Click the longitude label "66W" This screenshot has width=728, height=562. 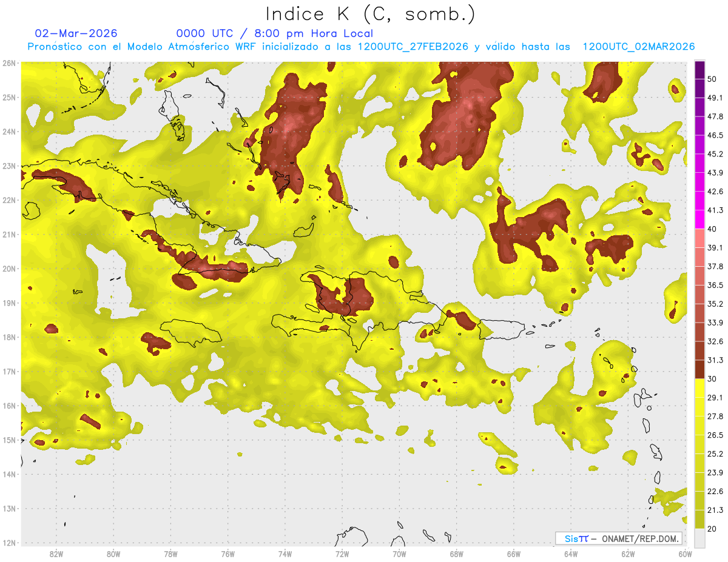click(x=514, y=554)
